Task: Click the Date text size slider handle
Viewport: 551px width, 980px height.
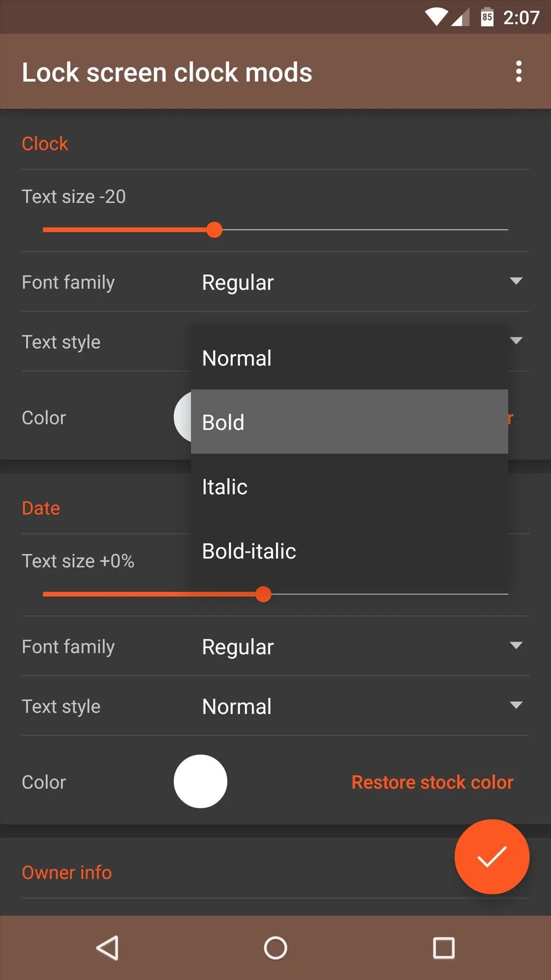Action: click(263, 594)
